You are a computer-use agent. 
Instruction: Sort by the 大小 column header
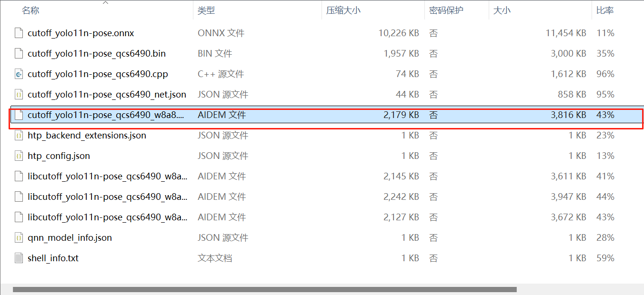502,10
